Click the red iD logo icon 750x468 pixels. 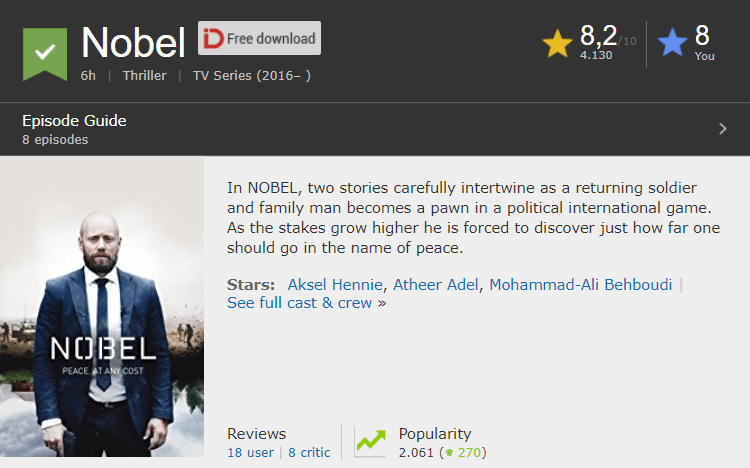pos(213,38)
